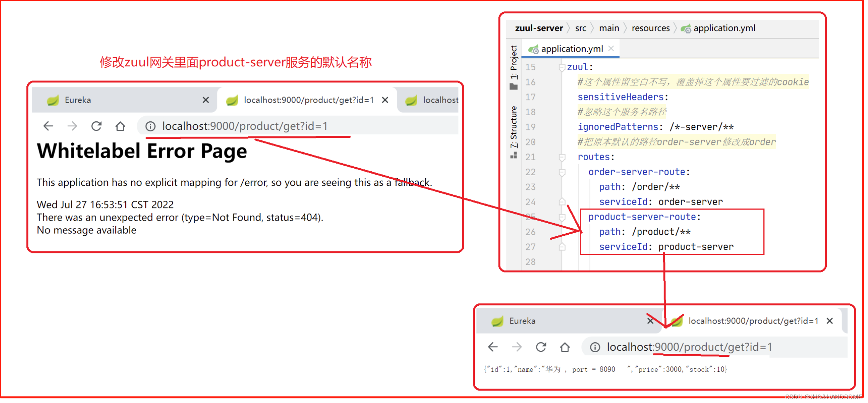
Task: Click home icon in JSON result browser
Action: coord(565,347)
